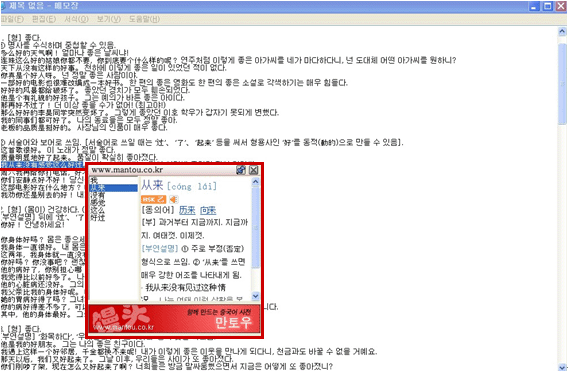Open the 历来 synonym link
Screen dimensions: 568x372
point(187,210)
